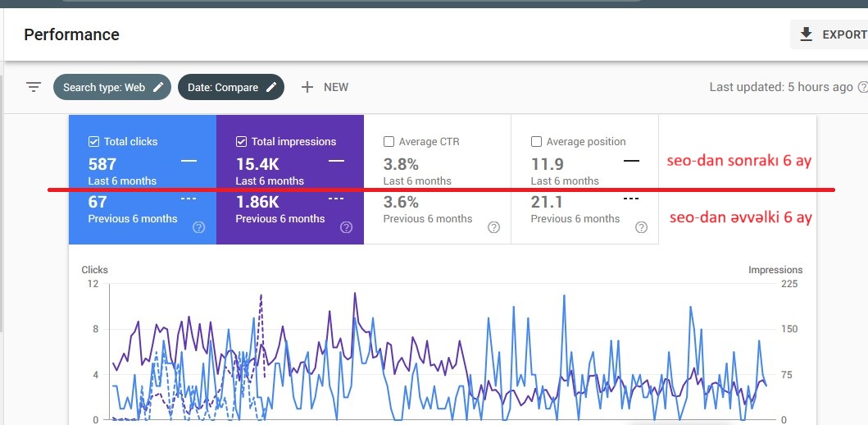Click the pencil icon on Date Compare chip

pyautogui.click(x=271, y=87)
